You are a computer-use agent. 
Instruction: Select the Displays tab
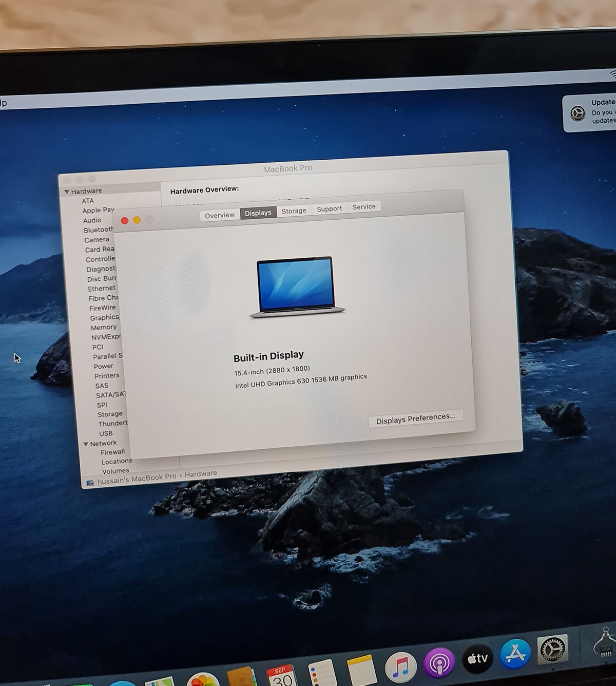pos(258,213)
